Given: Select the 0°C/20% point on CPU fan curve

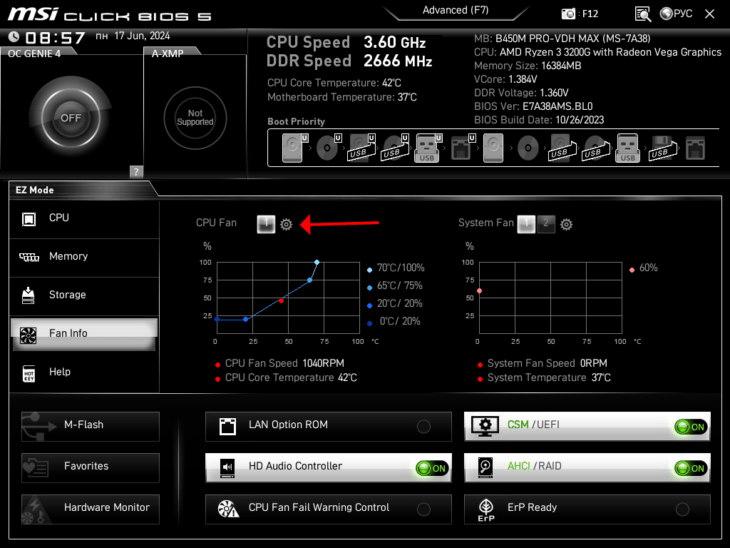Looking at the screenshot, I should coord(217,319).
